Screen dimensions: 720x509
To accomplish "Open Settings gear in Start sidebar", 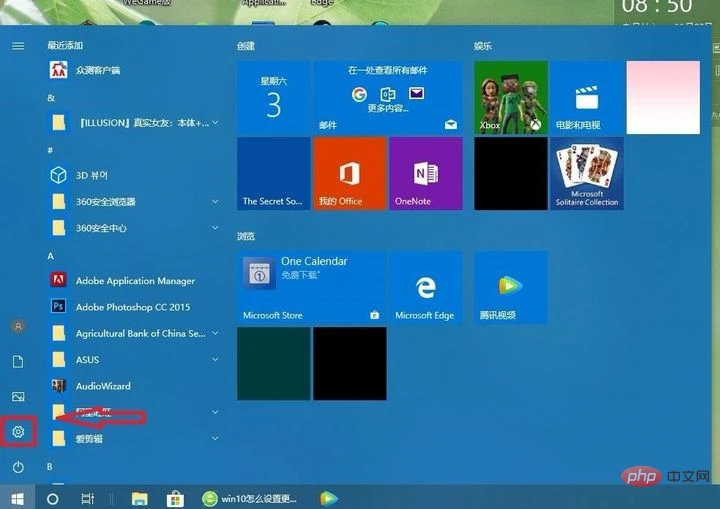I will [x=18, y=432].
